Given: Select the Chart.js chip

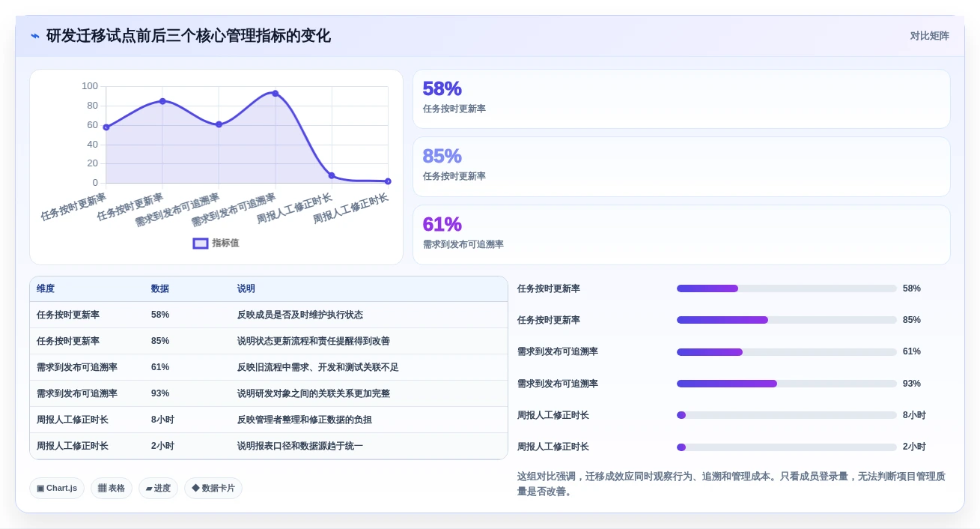Looking at the screenshot, I should point(57,488).
